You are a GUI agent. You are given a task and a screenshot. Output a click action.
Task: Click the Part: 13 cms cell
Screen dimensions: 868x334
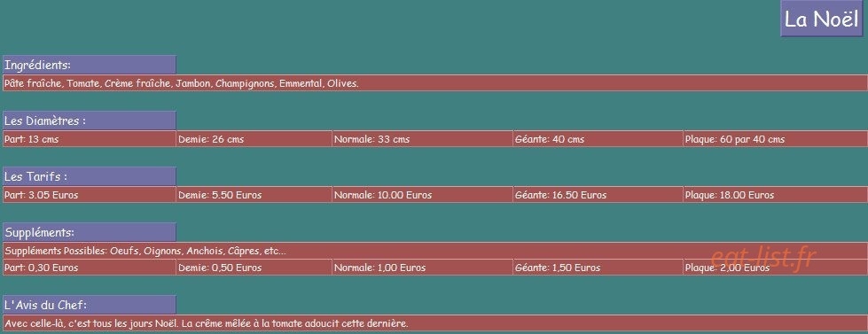(90, 139)
